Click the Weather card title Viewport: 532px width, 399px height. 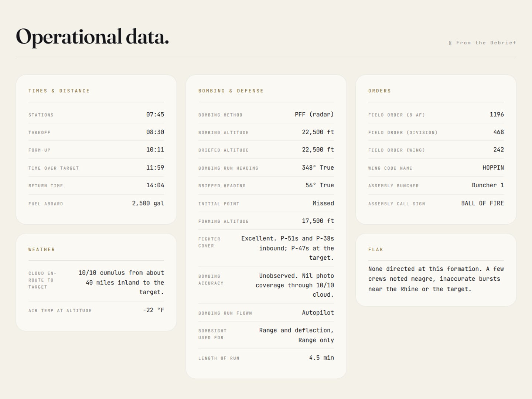pos(42,250)
